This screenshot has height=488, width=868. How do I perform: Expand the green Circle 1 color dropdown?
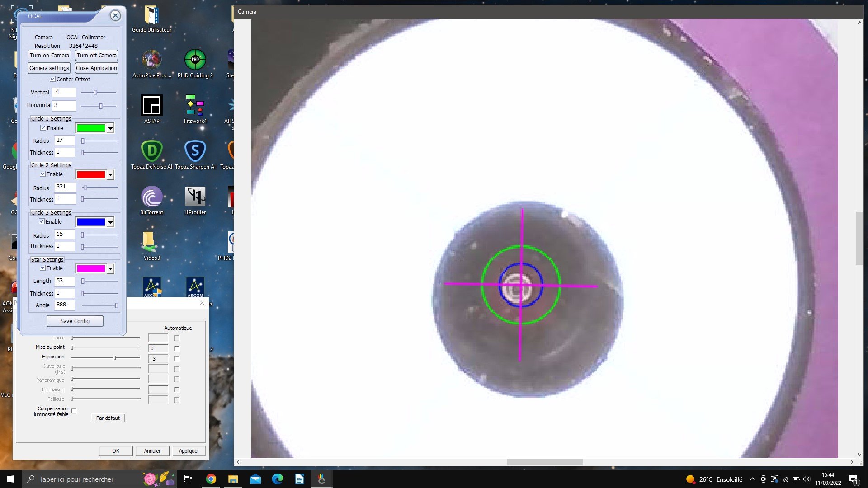[x=110, y=128]
